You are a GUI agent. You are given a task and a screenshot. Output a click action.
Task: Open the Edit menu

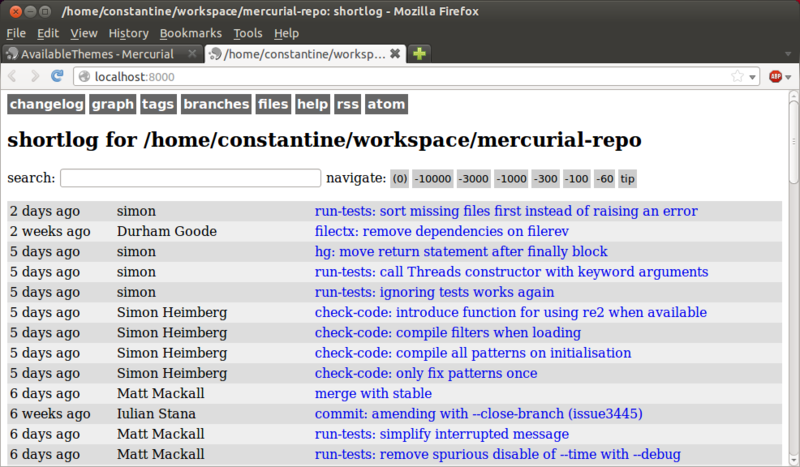pyautogui.click(x=48, y=33)
